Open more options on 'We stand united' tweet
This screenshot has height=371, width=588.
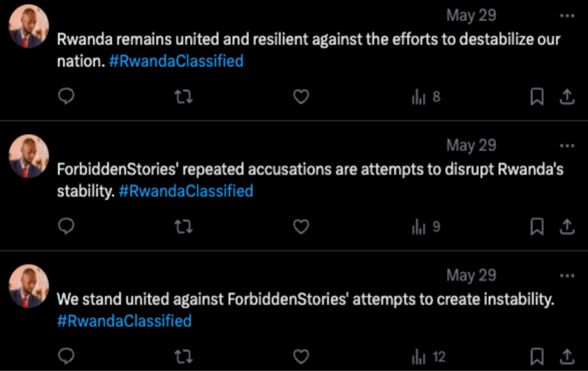point(567,276)
